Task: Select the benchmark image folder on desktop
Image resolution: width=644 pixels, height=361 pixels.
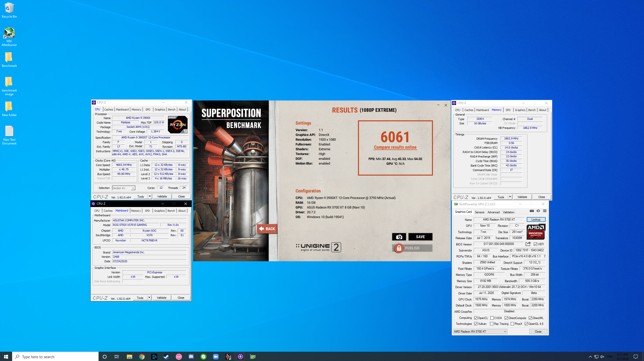Action: click(9, 86)
